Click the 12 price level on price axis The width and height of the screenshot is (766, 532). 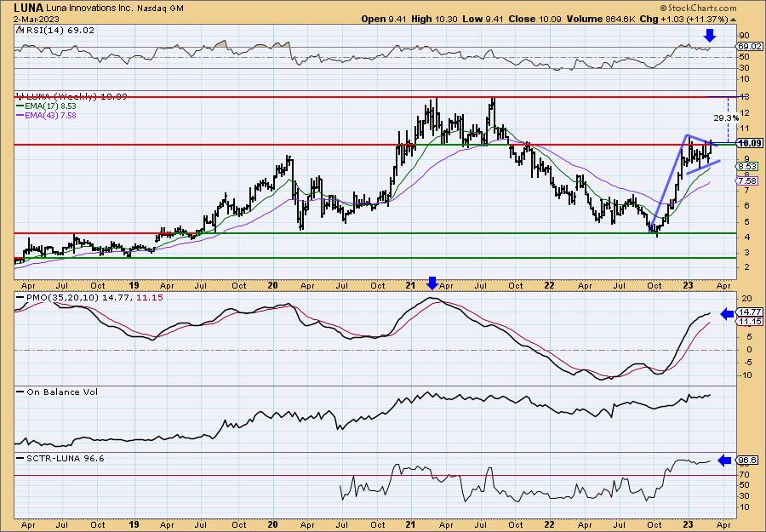point(744,113)
